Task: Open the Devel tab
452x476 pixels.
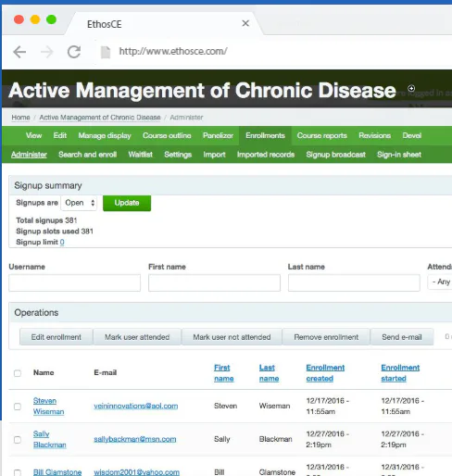Action: coord(412,135)
